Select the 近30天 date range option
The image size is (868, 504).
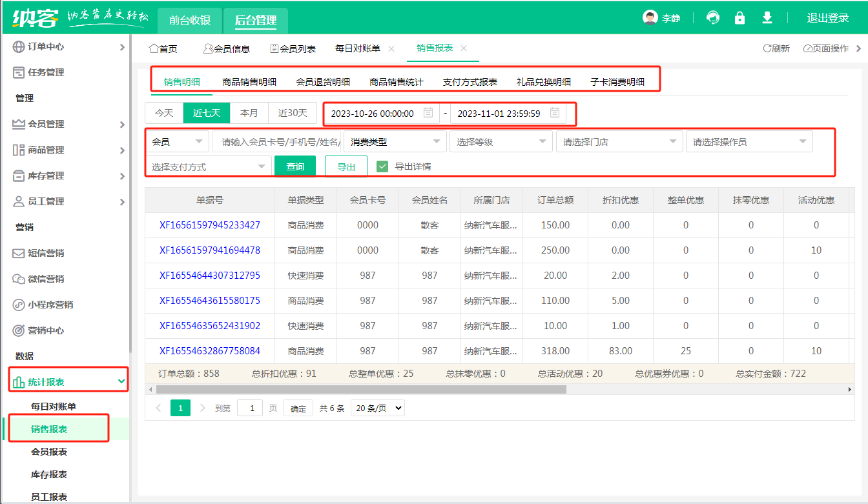(x=293, y=113)
